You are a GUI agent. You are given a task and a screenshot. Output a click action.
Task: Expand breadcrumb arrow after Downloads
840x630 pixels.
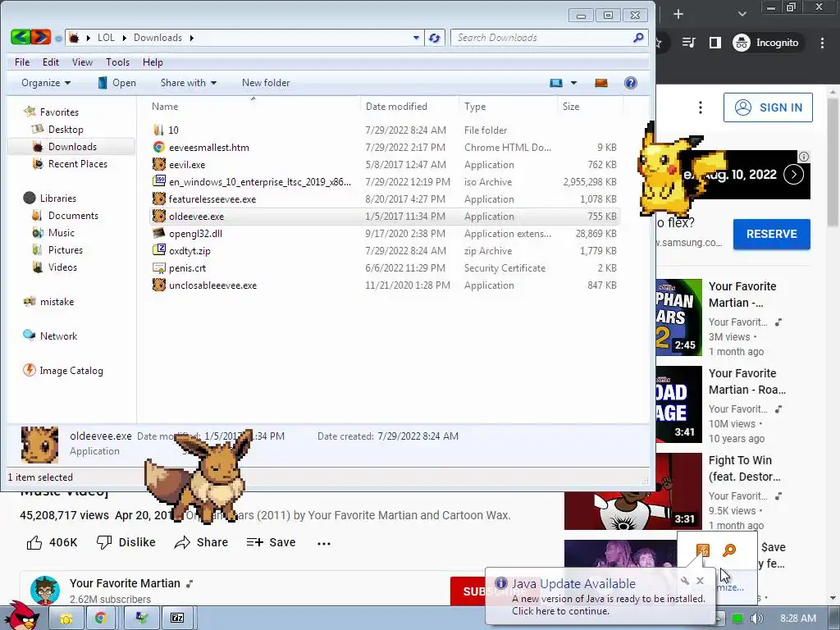click(191, 38)
